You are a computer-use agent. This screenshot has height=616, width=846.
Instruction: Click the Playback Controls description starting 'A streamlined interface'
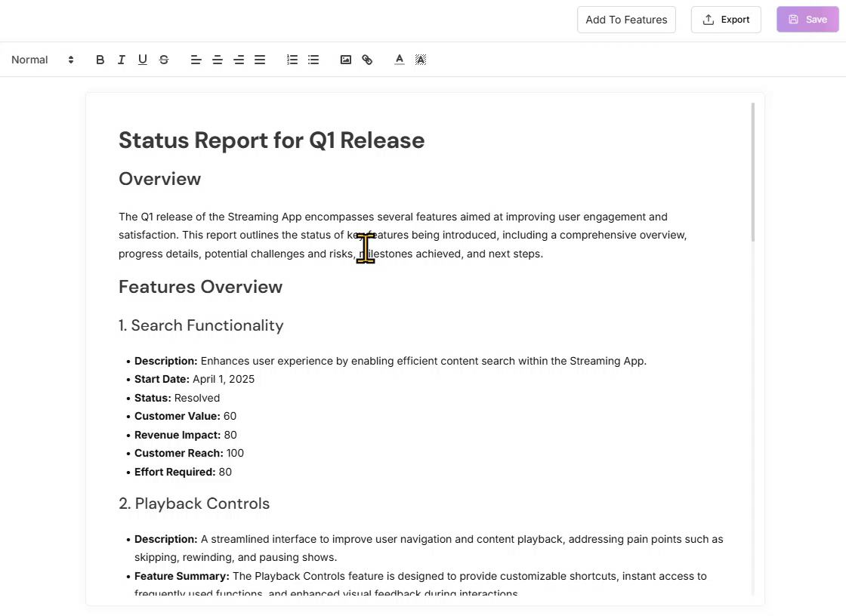(x=429, y=548)
